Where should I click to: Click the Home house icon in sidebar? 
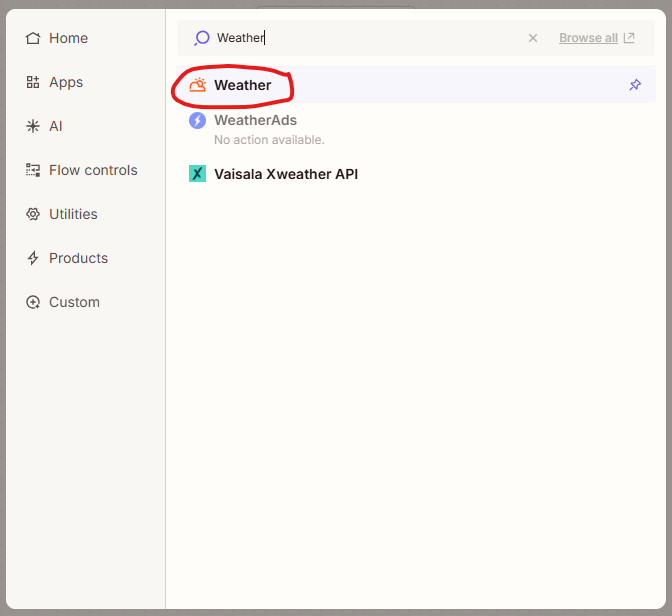coord(33,38)
